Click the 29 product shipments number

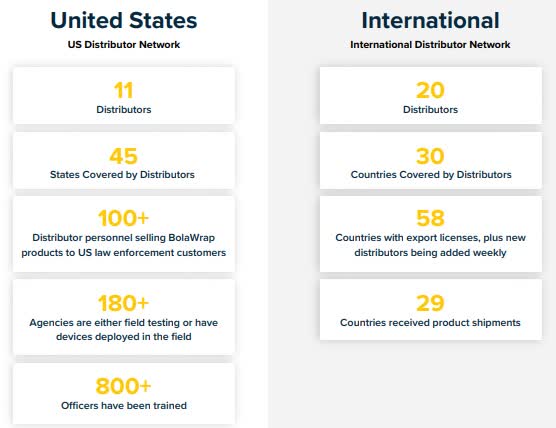(430, 303)
